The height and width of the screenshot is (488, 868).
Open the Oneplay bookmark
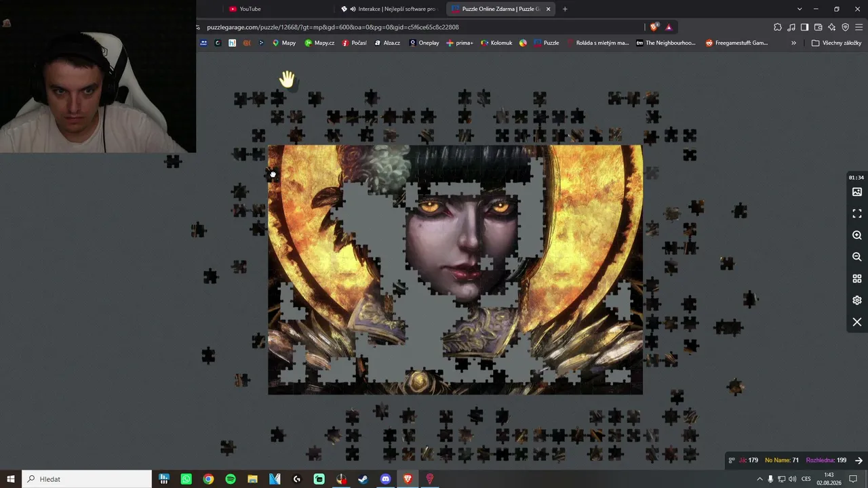424,43
